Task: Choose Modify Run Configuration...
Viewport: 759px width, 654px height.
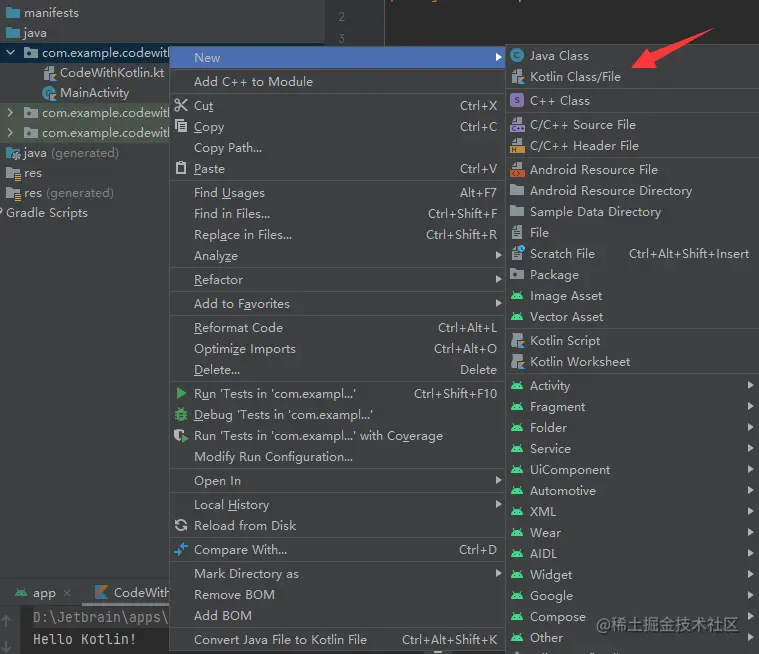Action: (x=337, y=456)
